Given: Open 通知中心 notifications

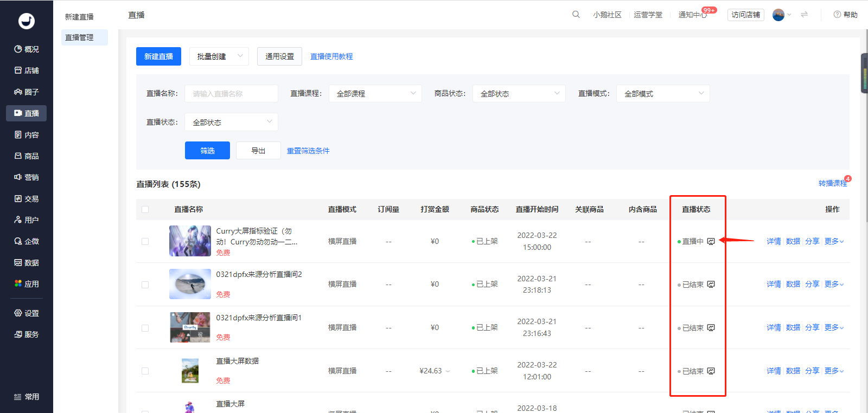Looking at the screenshot, I should (693, 15).
